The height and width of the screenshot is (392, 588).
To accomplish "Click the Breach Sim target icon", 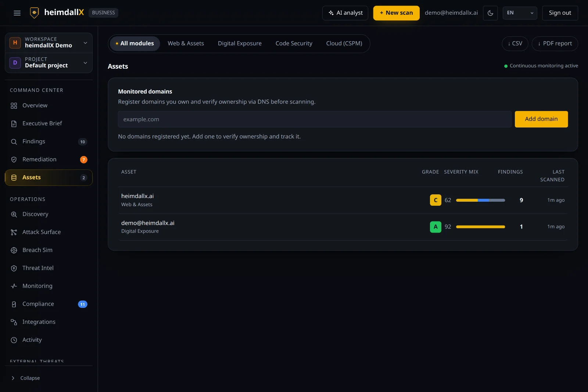I will pos(14,251).
